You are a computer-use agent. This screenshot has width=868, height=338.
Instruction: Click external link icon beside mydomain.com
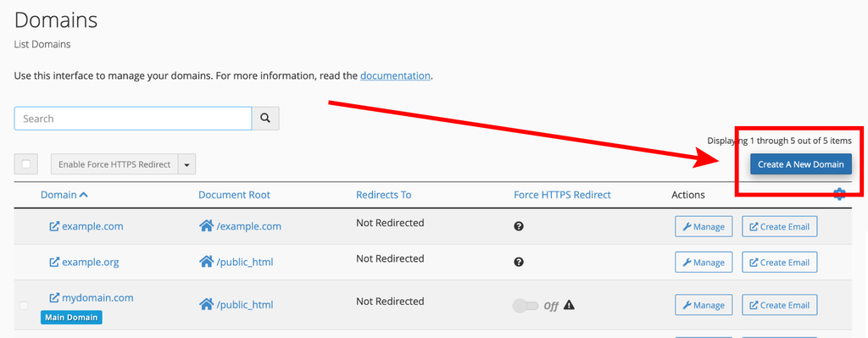coord(54,297)
